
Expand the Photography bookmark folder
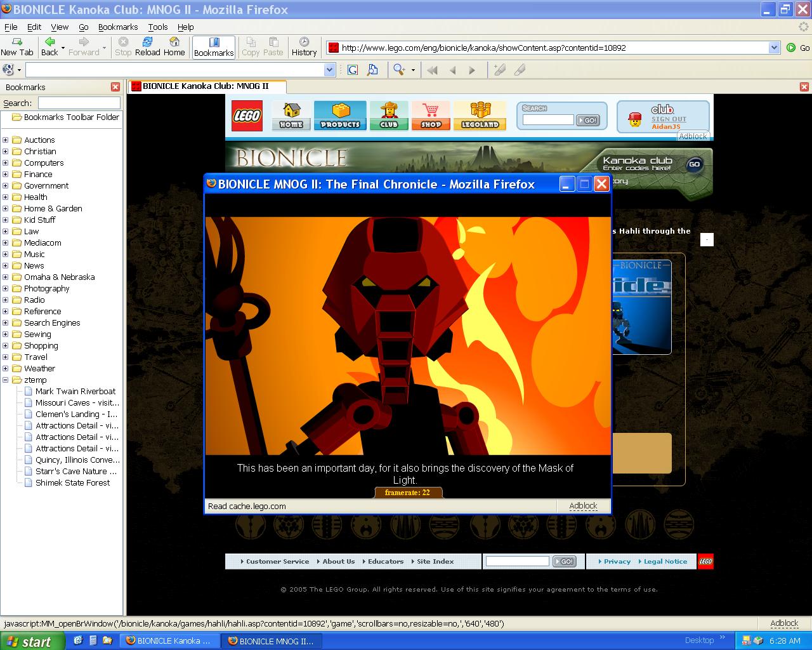click(x=6, y=289)
